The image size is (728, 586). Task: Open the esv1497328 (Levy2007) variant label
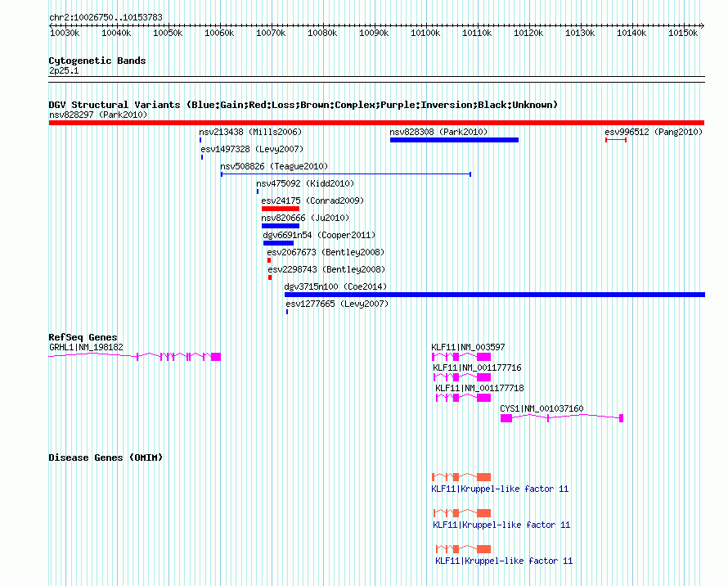[252, 149]
